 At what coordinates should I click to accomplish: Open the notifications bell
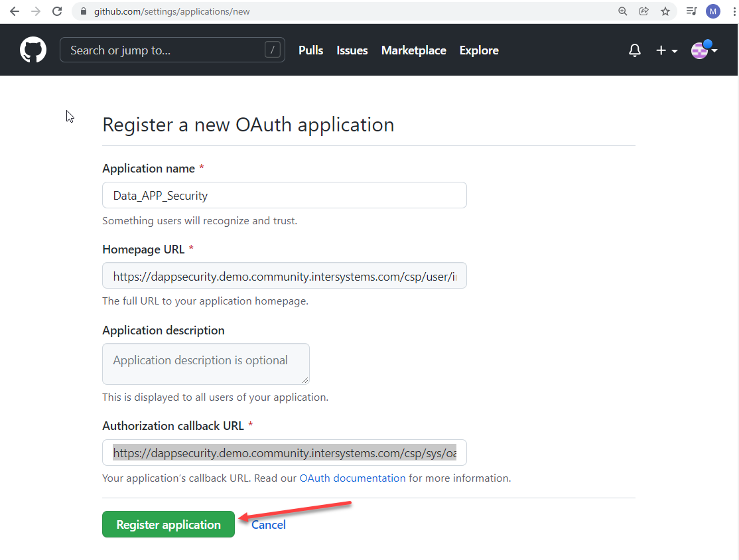tap(635, 50)
